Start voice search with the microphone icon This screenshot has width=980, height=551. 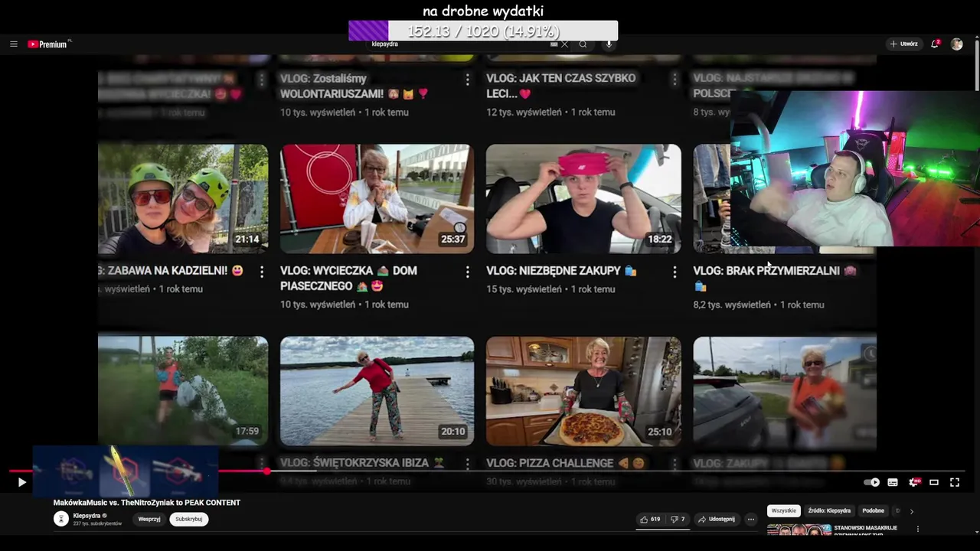(x=609, y=44)
